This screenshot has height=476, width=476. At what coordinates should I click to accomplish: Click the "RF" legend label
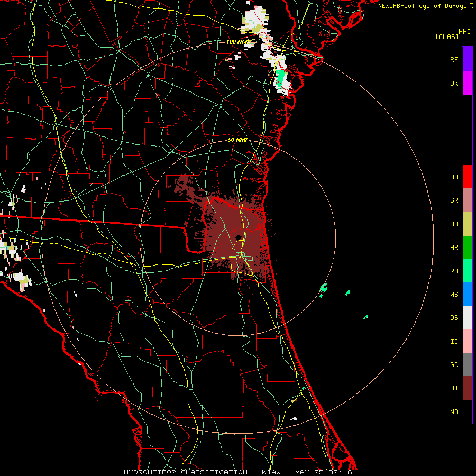454,59
